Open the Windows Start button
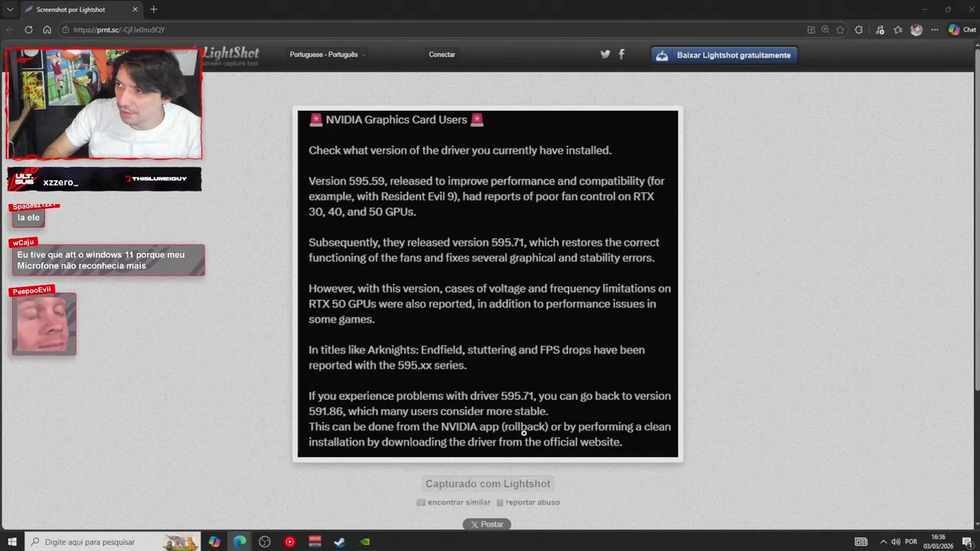The width and height of the screenshot is (980, 551). 12,542
